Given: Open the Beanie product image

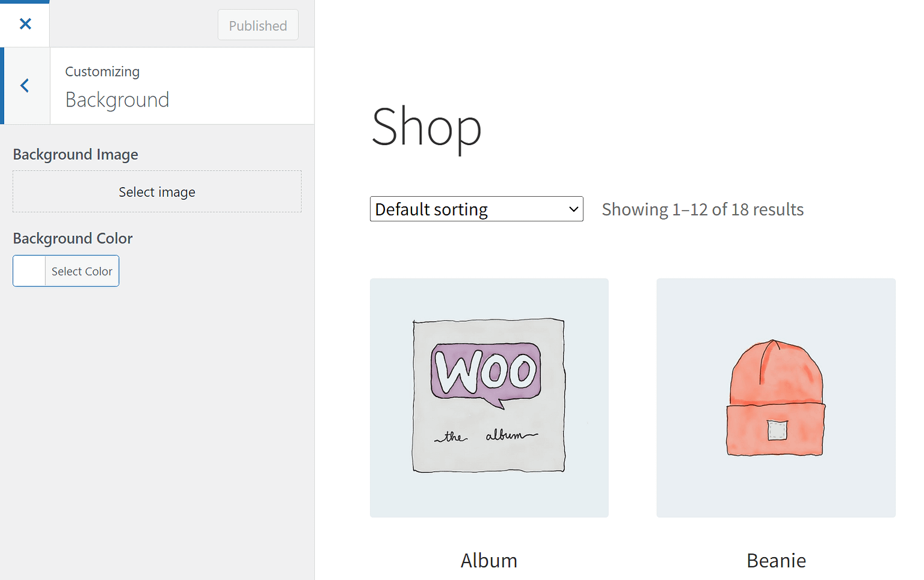Looking at the screenshot, I should [775, 397].
